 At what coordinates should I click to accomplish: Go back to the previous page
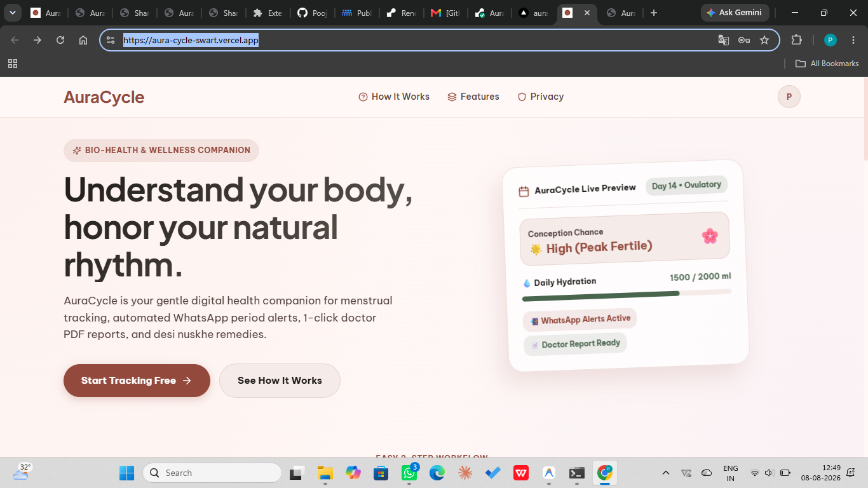point(15,40)
